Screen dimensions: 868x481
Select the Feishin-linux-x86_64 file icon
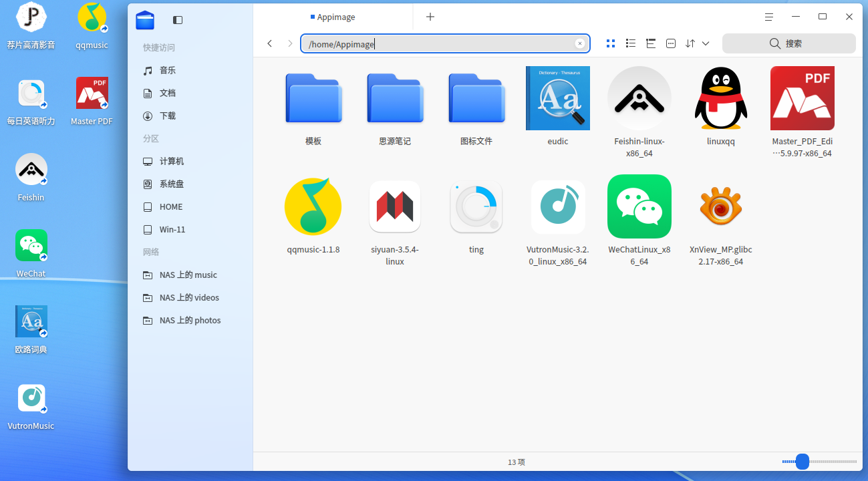pyautogui.click(x=639, y=98)
